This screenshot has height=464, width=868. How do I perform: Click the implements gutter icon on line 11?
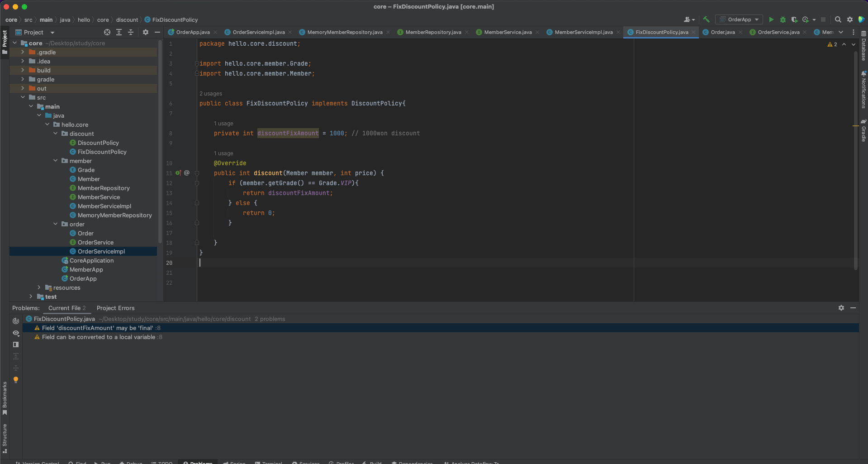pos(178,173)
